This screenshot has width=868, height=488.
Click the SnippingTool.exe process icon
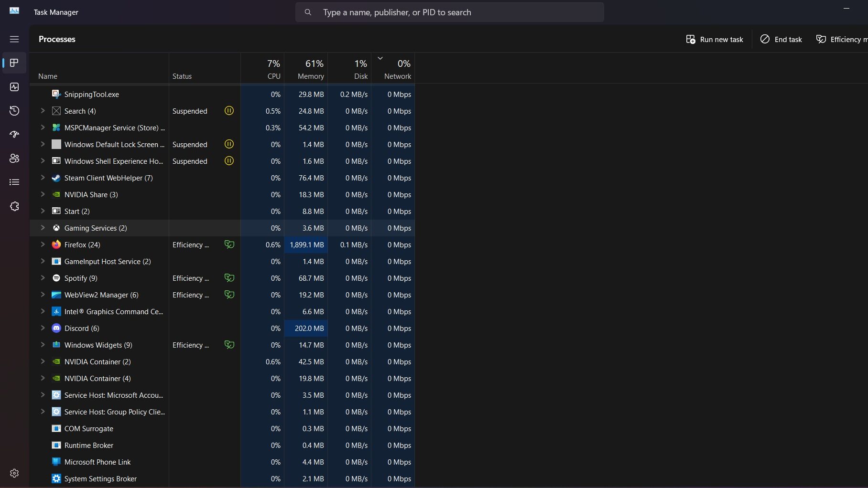[x=56, y=94]
